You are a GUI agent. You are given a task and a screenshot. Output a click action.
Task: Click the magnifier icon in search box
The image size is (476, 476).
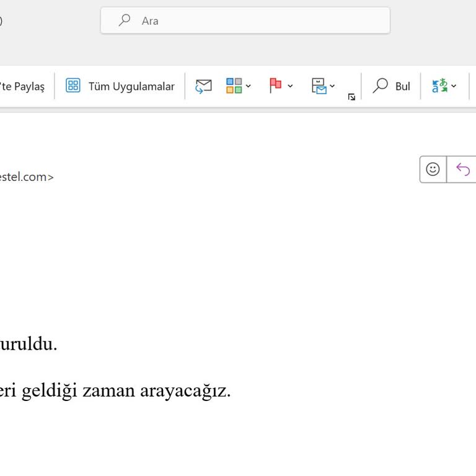[125, 20]
